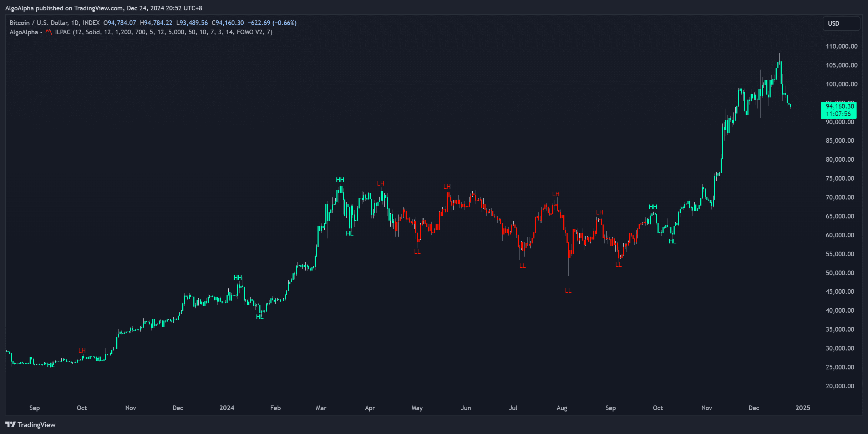Image resolution: width=868 pixels, height=434 pixels.
Task: Click the Dec month label on the time axis
Action: coord(754,408)
